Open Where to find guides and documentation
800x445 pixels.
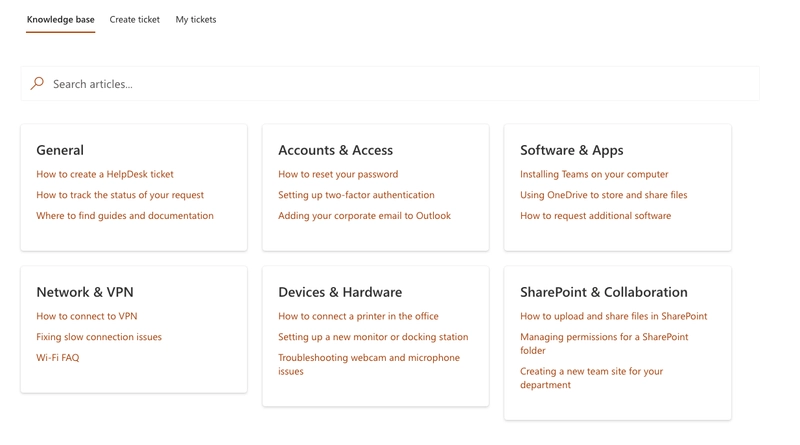click(125, 216)
